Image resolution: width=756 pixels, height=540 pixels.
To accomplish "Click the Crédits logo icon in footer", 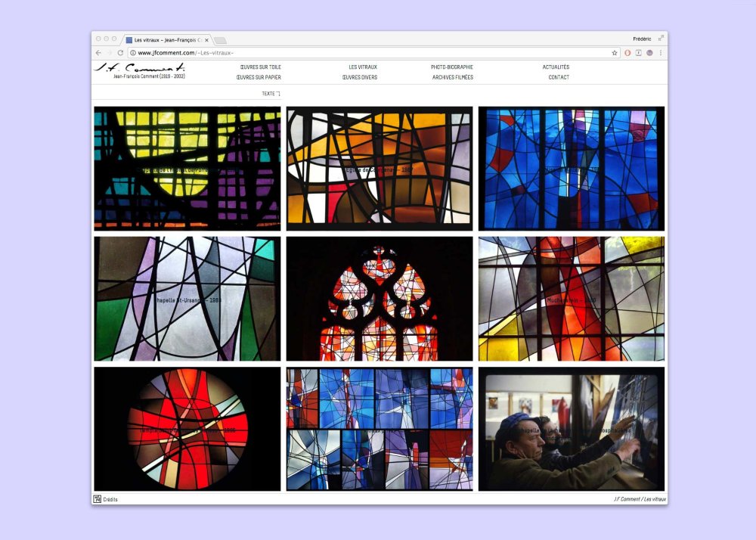I will [98, 499].
